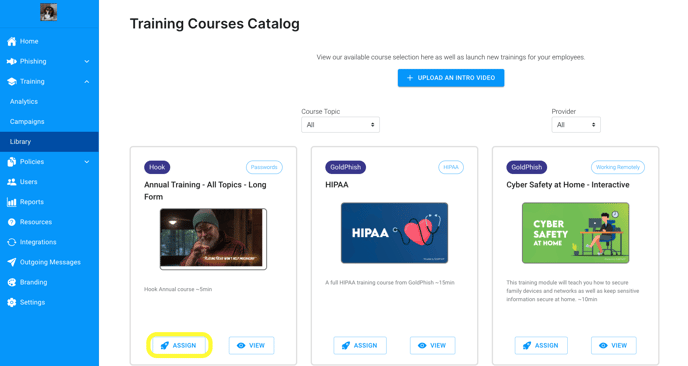This screenshot has width=688, height=366.
Task: Click the Users people icon
Action: click(12, 182)
